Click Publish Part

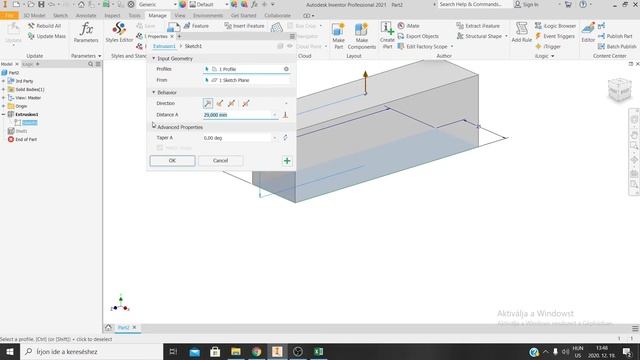coord(615,36)
